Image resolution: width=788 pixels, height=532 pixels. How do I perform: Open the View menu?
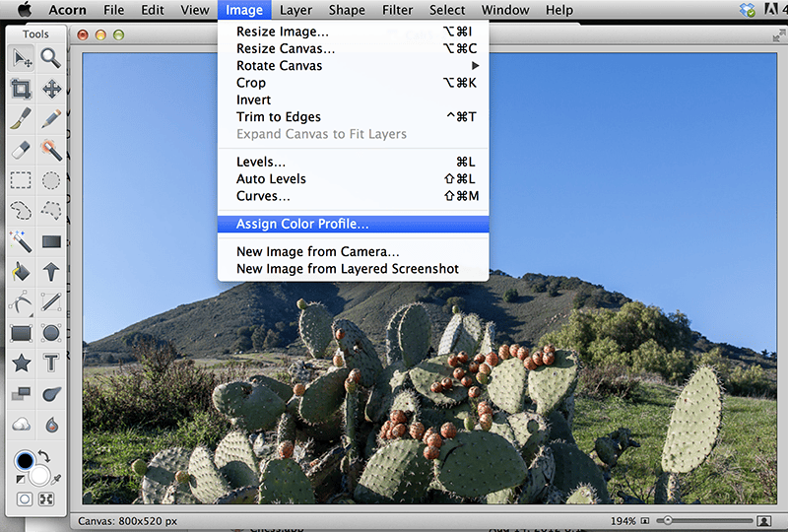194,10
